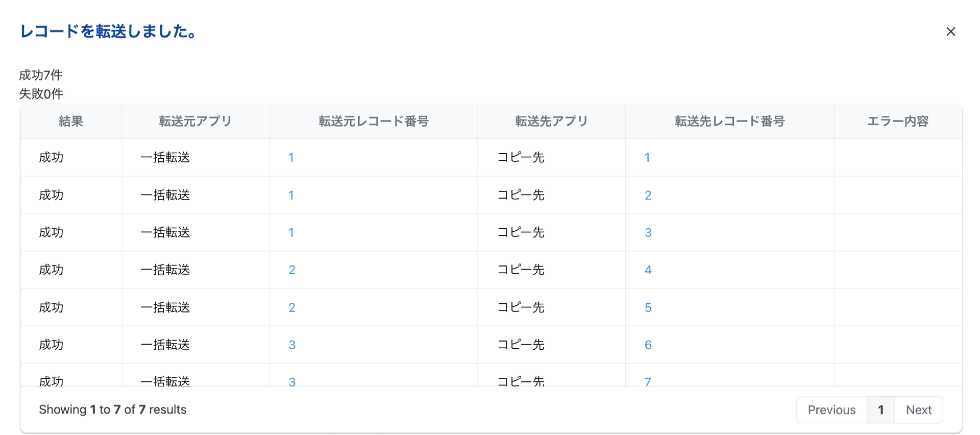Image resolution: width=980 pixels, height=435 pixels.
Task: Open destination record number 1
Action: coord(647,157)
